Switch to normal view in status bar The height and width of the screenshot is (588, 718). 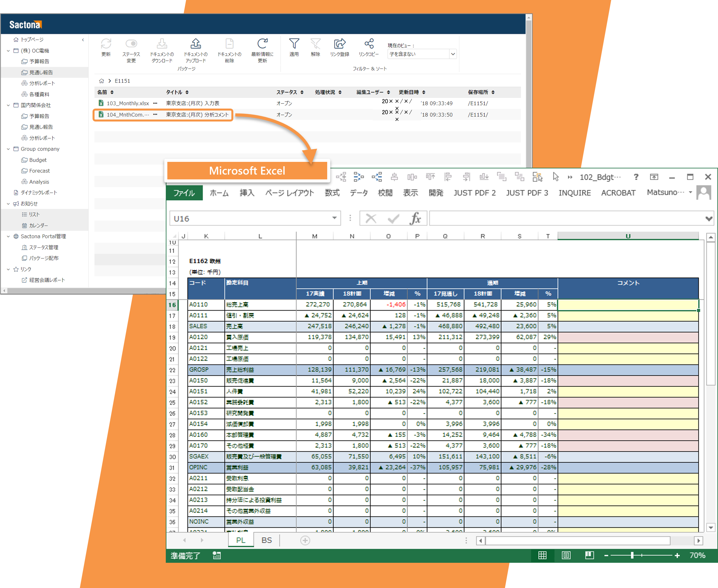542,555
